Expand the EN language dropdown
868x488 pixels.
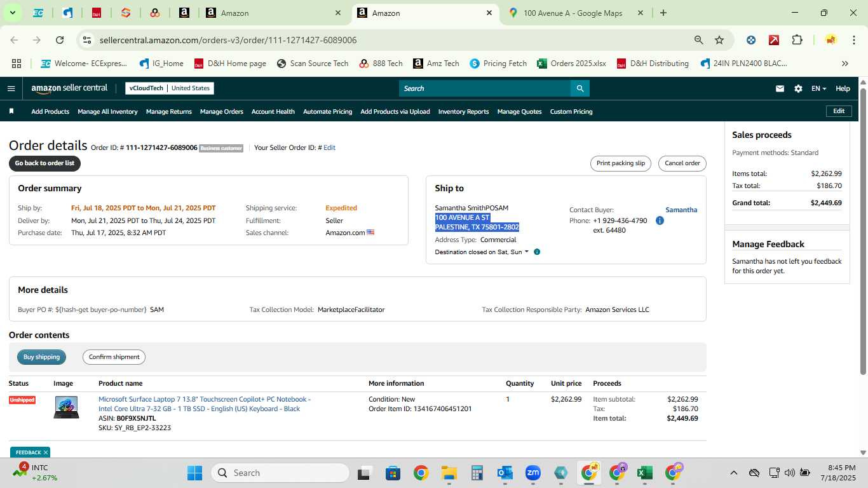coord(818,89)
